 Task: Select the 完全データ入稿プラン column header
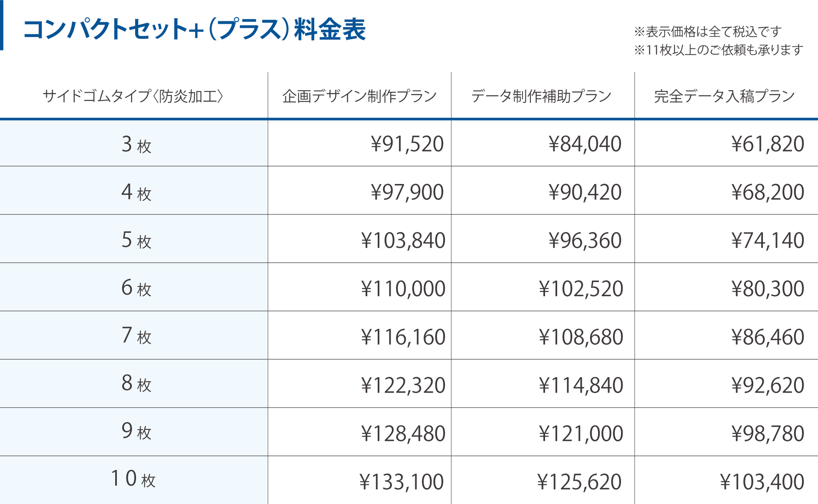pos(725,96)
